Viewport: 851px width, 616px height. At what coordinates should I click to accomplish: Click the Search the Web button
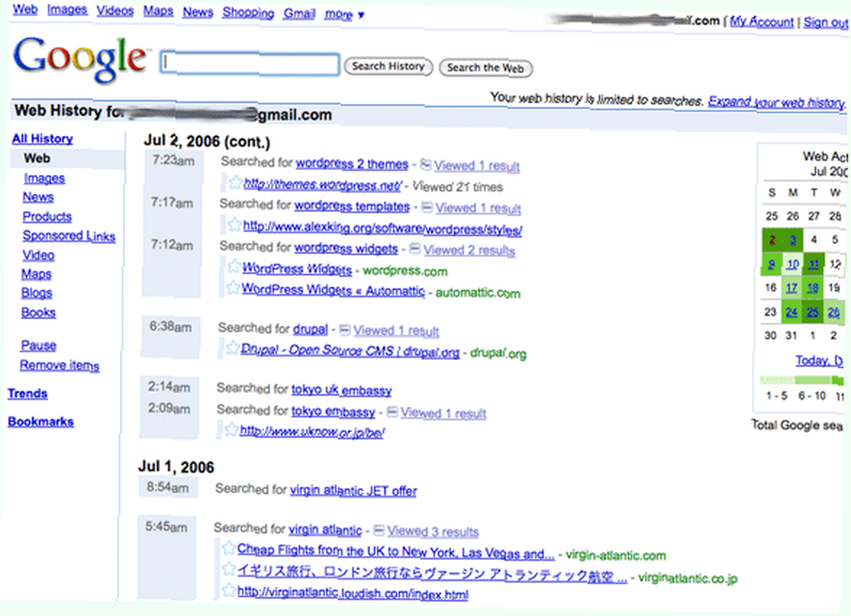coord(485,68)
